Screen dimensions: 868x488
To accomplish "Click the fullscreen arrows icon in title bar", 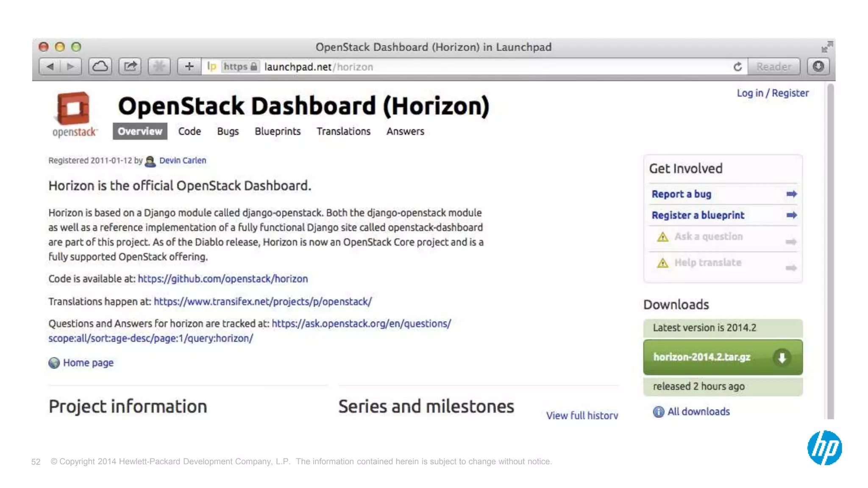I will point(826,47).
